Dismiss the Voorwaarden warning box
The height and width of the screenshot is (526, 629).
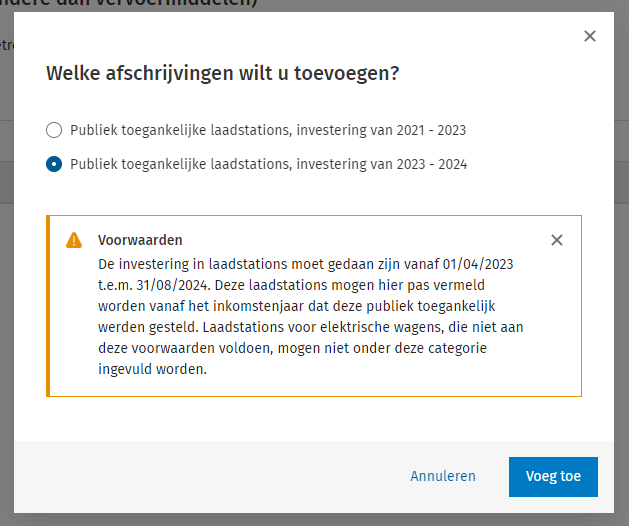557,240
